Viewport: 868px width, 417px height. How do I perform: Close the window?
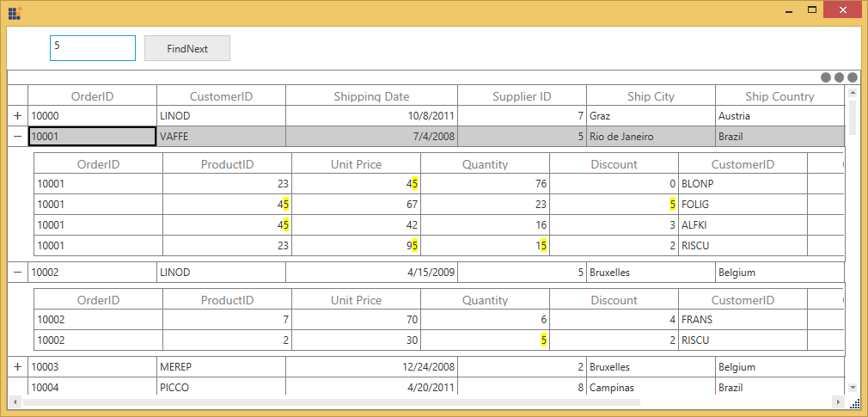click(x=842, y=10)
